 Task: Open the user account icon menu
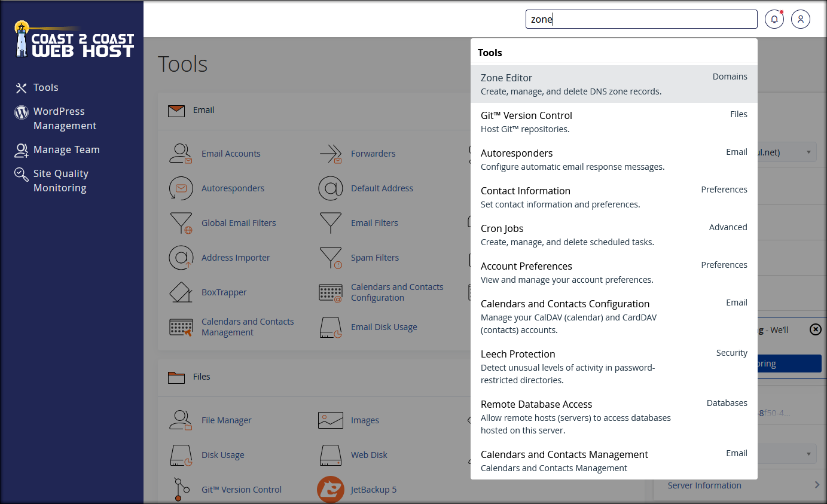(x=801, y=19)
